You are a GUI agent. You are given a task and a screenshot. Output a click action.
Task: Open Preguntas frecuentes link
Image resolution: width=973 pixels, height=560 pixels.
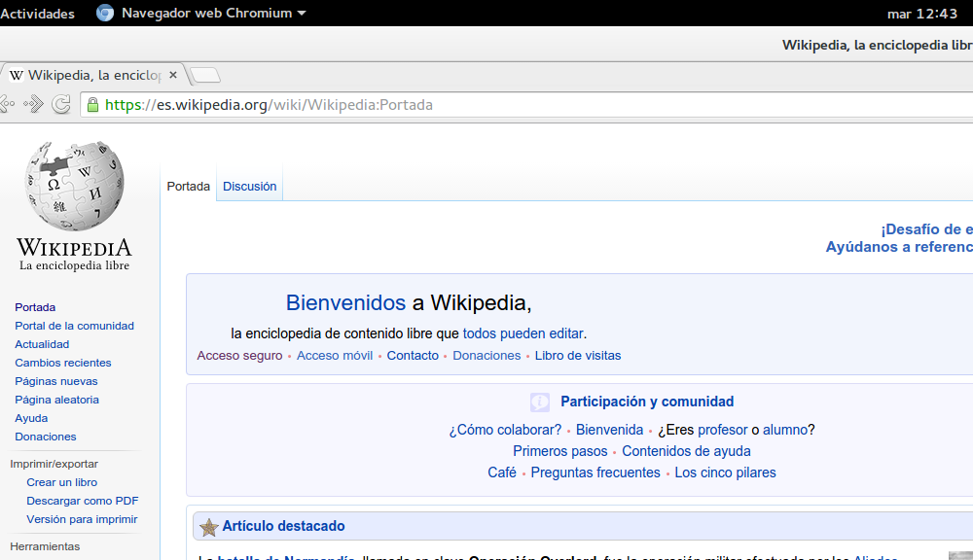[595, 472]
